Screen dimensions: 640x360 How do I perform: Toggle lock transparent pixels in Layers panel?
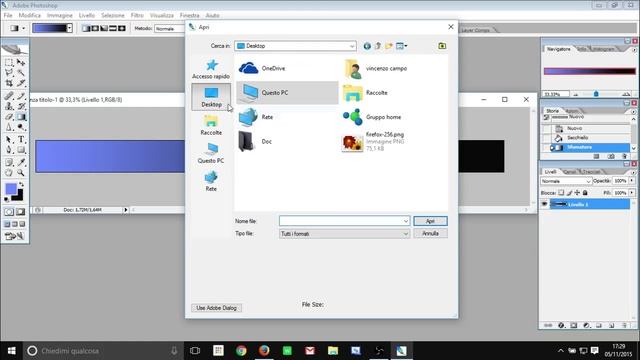coord(561,193)
